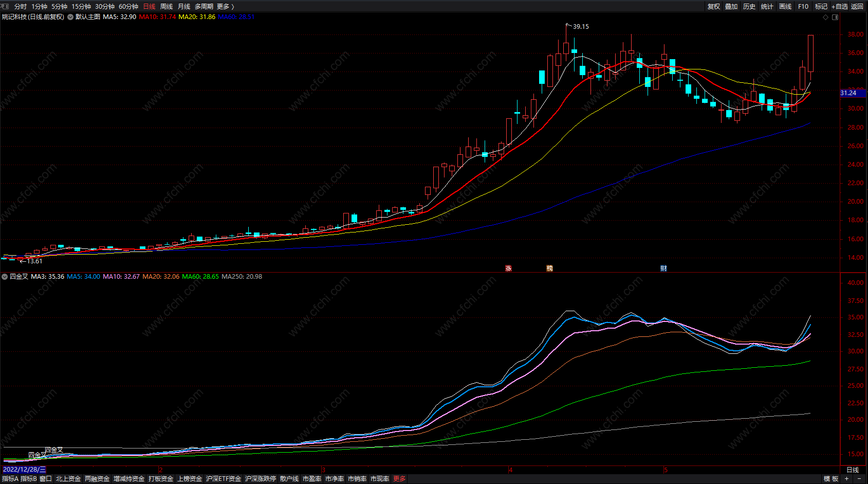
Task: Select 打板资金 indicator tab
Action: point(161,479)
